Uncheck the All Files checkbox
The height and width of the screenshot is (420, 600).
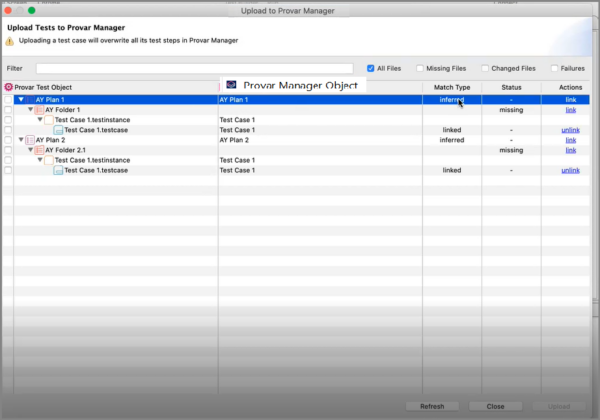(370, 68)
